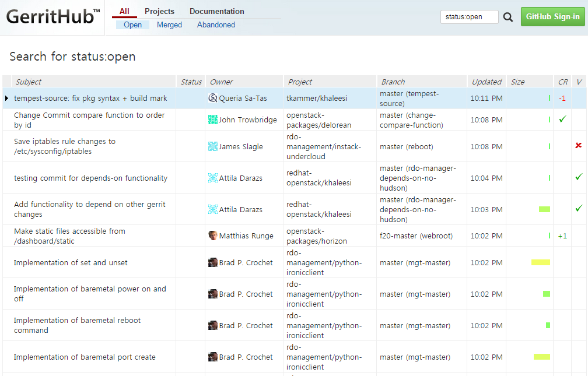
Task: Open 'Add functionality to depend on other gerrit changes'
Action: point(90,209)
